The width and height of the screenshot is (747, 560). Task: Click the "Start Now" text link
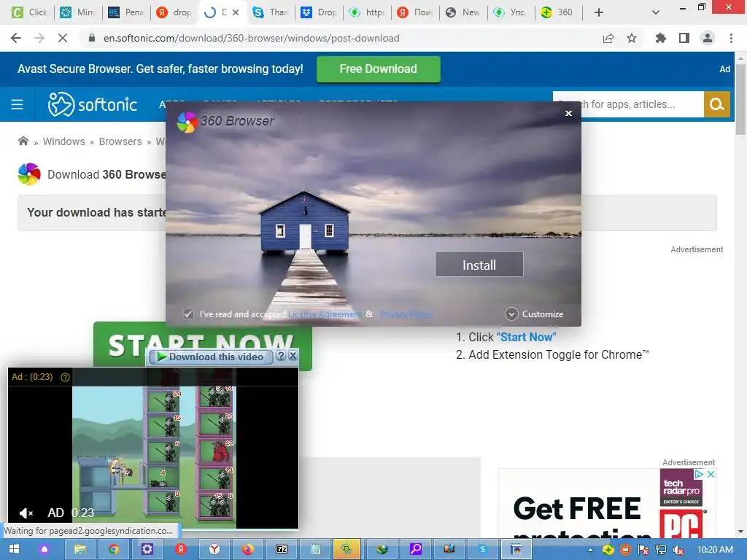point(526,337)
